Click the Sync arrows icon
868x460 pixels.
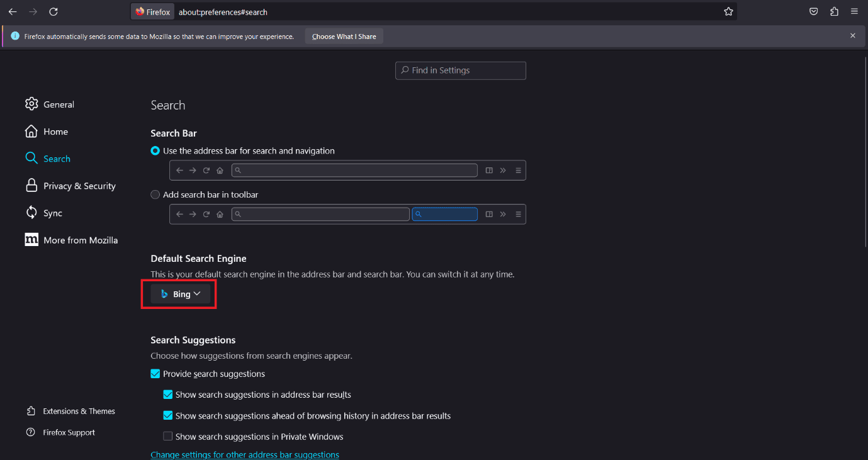click(x=31, y=212)
